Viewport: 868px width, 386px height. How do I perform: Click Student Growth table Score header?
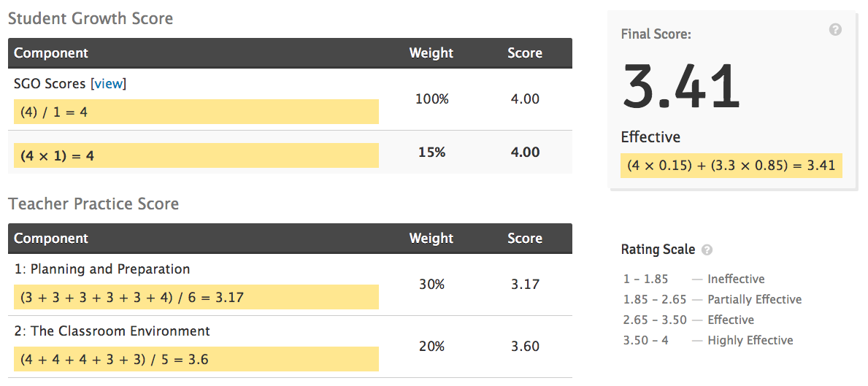point(525,53)
